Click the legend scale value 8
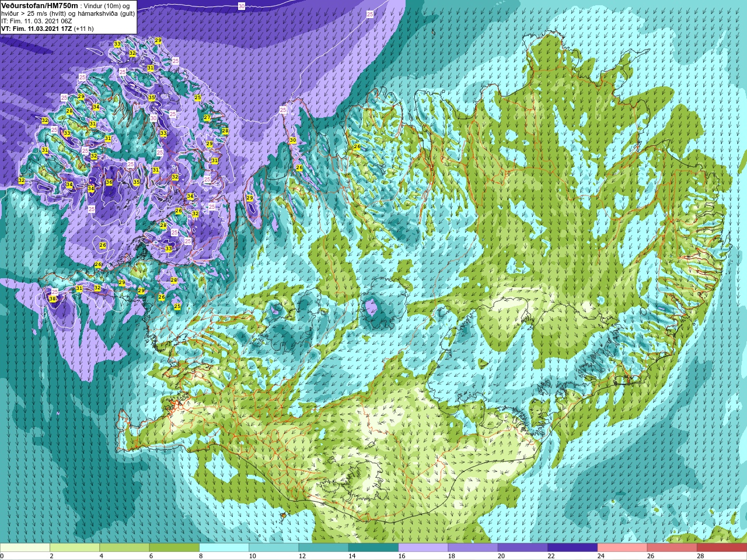747x560 pixels. [201, 556]
